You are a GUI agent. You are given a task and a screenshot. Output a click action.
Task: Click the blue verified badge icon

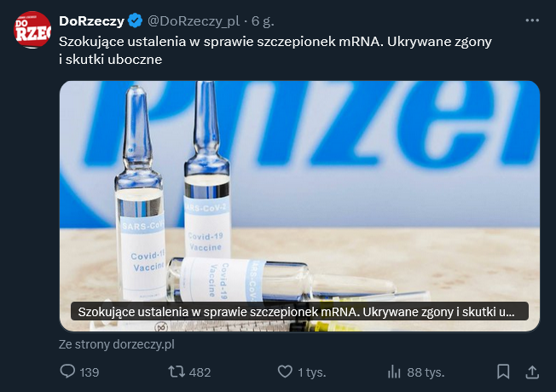coord(135,21)
